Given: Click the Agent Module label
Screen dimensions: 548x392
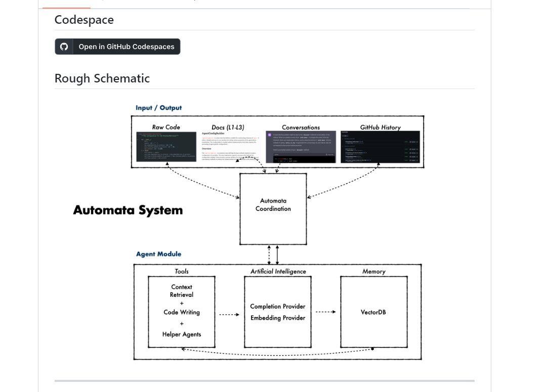Looking at the screenshot, I should click(159, 254).
